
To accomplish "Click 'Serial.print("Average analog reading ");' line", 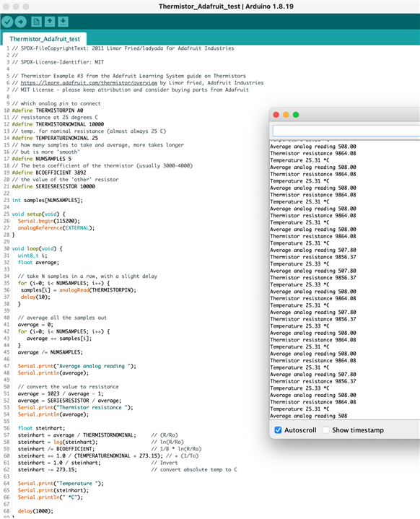I will (x=77, y=366).
